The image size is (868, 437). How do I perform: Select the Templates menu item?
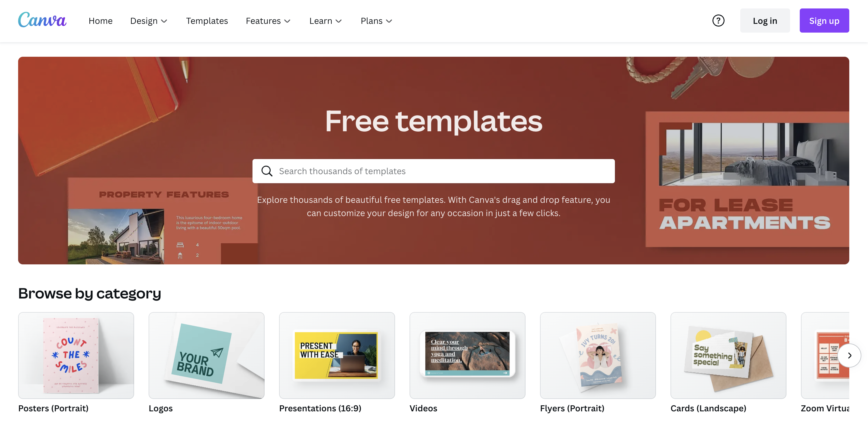(207, 21)
